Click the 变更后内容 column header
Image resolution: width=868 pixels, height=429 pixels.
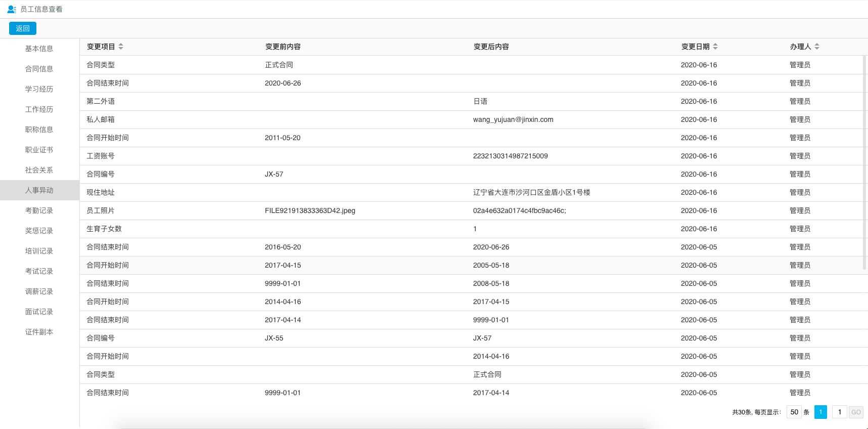(x=491, y=47)
